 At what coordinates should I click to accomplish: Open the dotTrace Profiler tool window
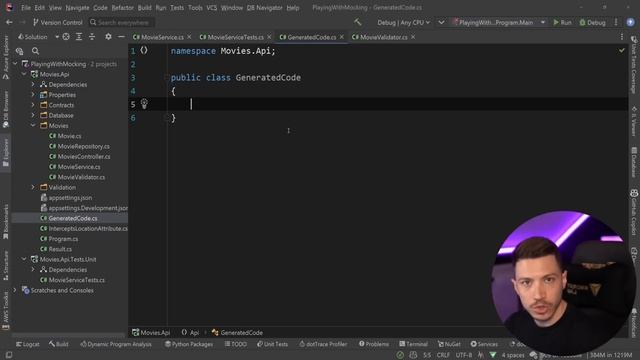coord(323,344)
